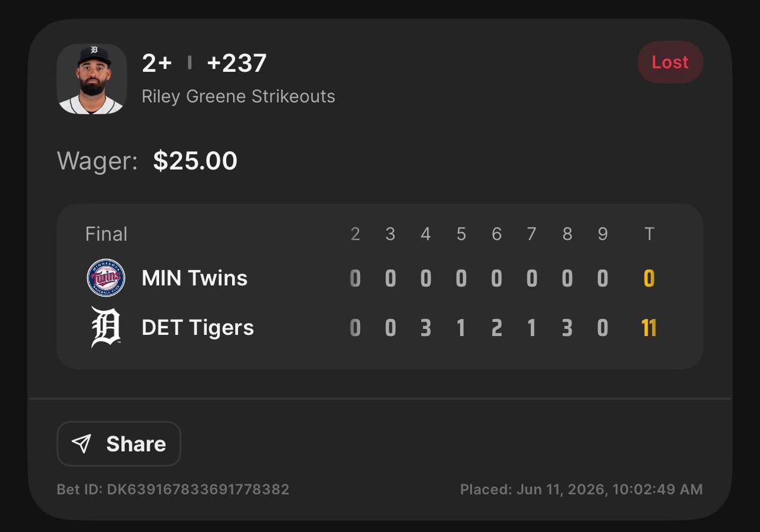Click the DET Tigers team name

point(198,327)
